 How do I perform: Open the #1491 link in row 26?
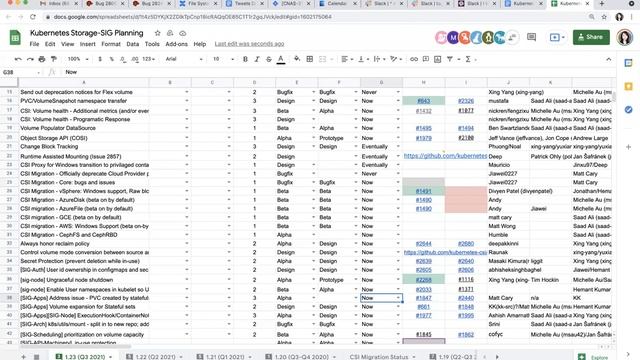pyautogui.click(x=423, y=191)
